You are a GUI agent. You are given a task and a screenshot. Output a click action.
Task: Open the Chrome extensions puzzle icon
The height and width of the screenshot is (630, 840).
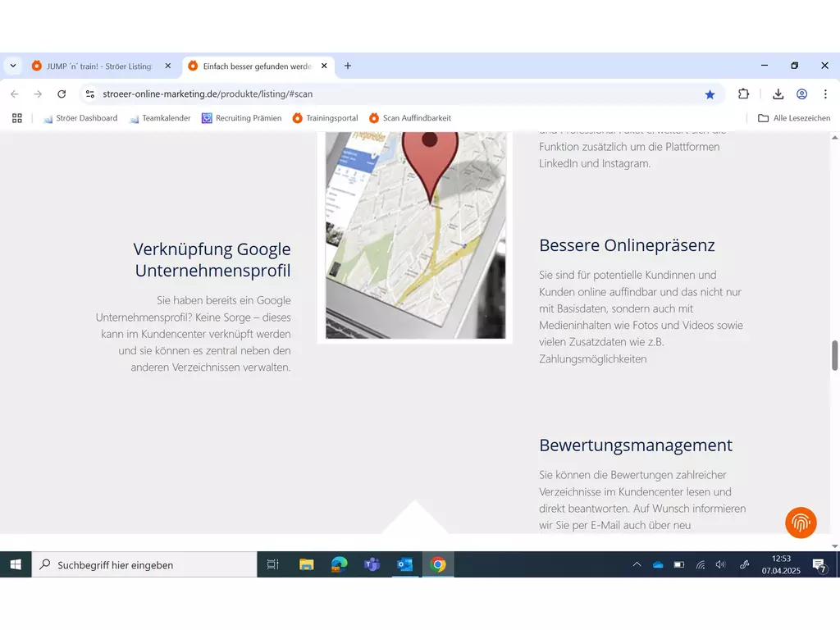pyautogui.click(x=744, y=94)
